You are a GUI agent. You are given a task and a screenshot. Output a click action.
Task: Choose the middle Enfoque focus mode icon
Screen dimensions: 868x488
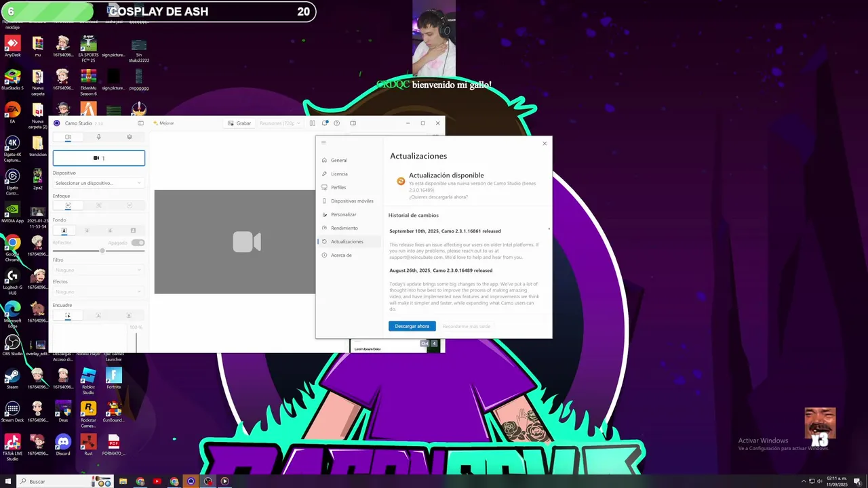point(98,205)
